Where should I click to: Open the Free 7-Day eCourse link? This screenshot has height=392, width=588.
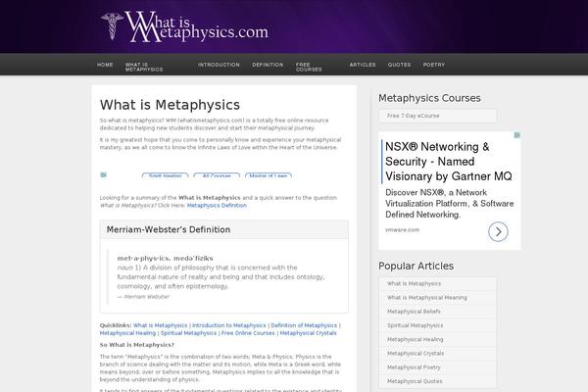click(438, 116)
